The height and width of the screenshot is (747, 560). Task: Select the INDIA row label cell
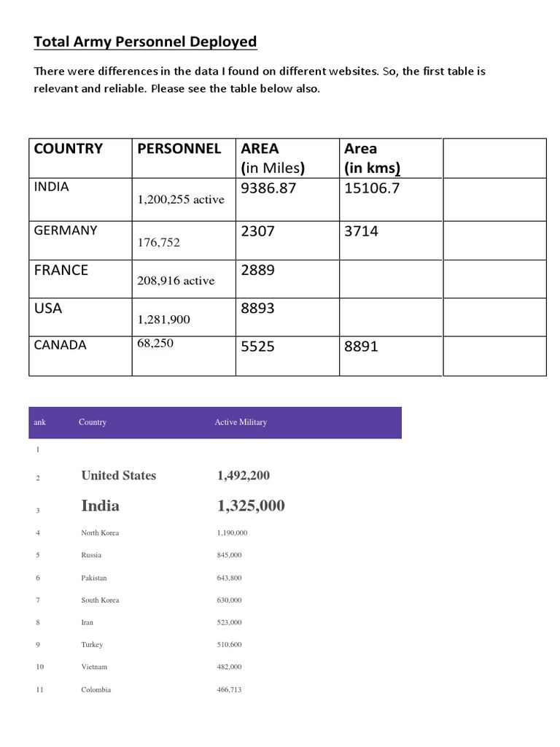[80, 200]
